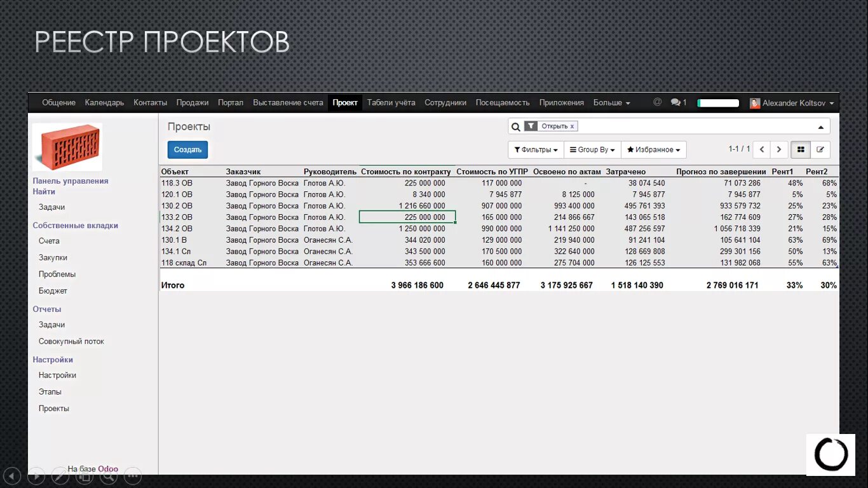868x488 pixels.
Task: Open the Group By dropdown
Action: 592,149
